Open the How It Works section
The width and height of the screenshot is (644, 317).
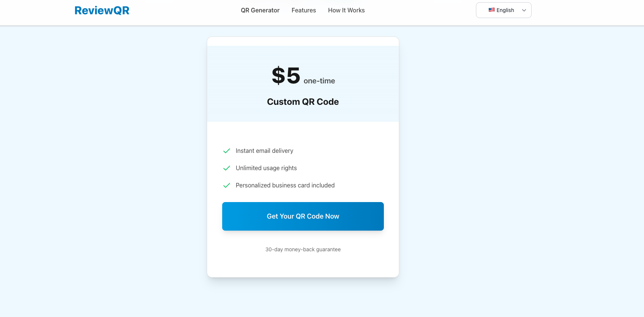click(346, 10)
